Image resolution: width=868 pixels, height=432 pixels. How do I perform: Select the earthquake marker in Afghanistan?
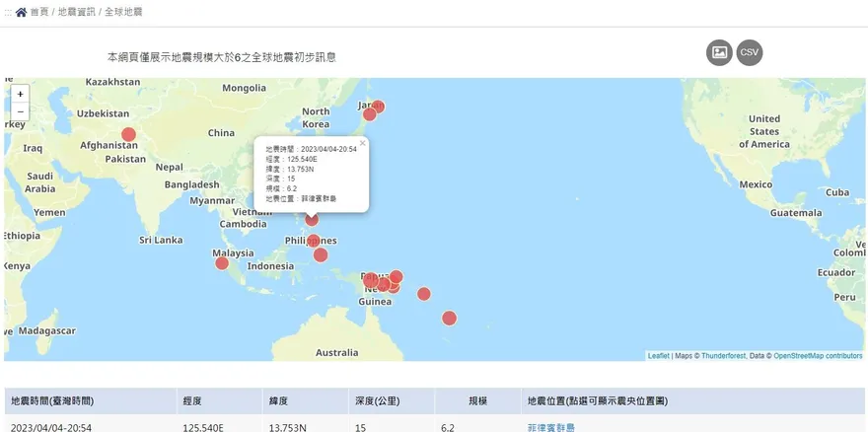pos(128,135)
